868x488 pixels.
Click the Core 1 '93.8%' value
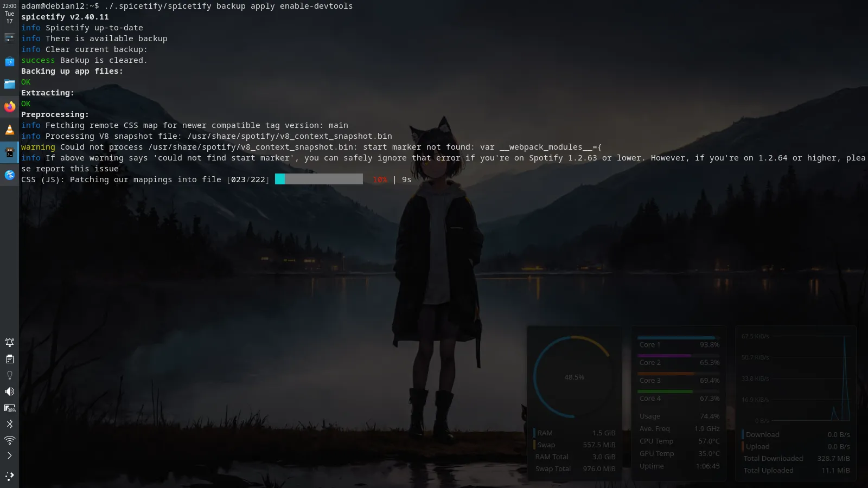710,345
